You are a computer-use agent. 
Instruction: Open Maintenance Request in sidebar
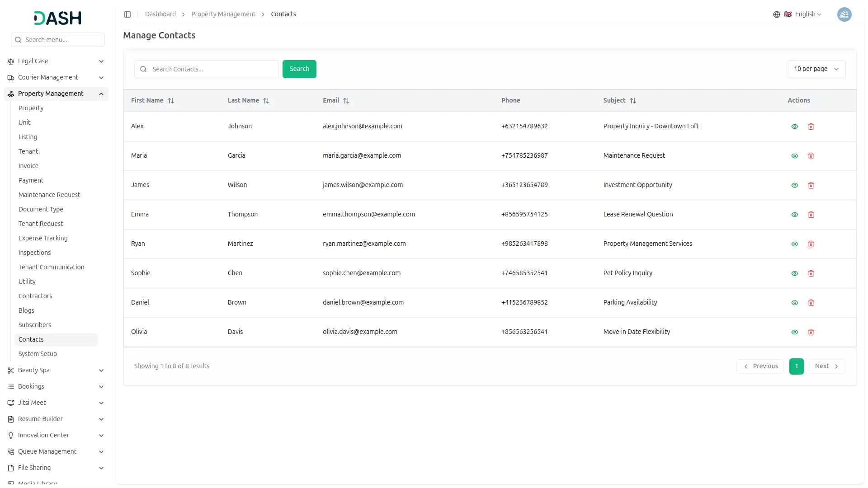point(49,195)
